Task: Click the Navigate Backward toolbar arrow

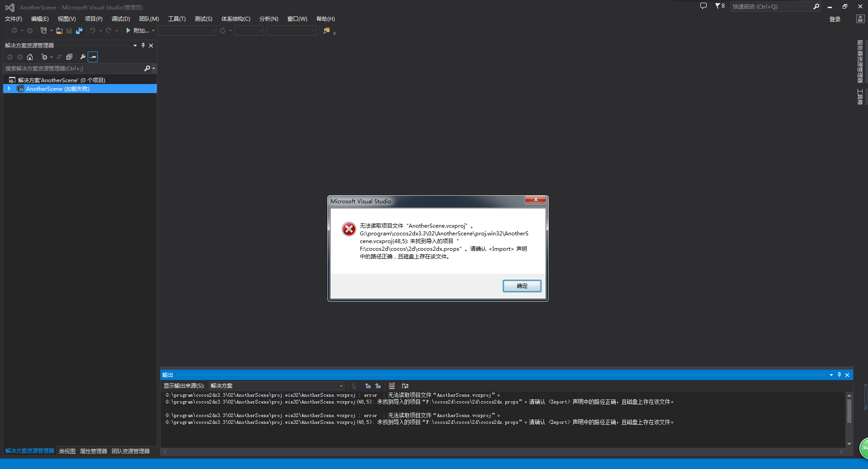Action: point(14,31)
